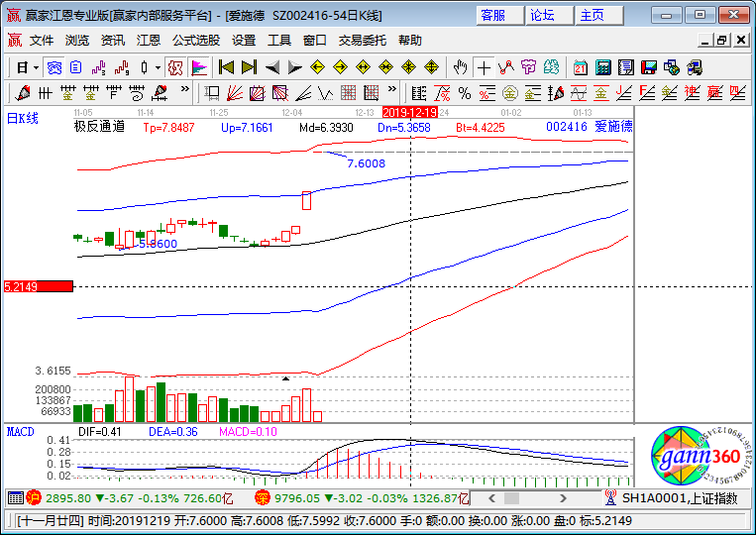Select the hand pan tool
Screen dimensions: 756x535
click(461, 67)
